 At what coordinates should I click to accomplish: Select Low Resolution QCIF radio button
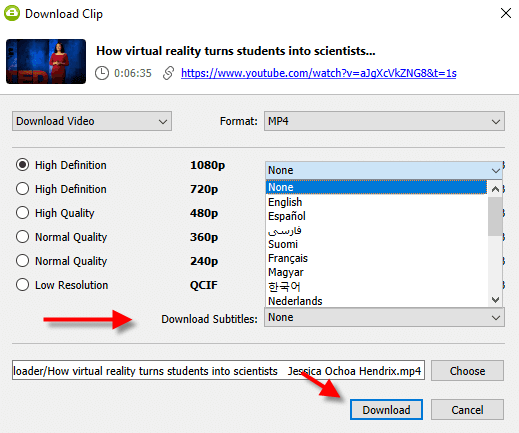[x=22, y=285]
